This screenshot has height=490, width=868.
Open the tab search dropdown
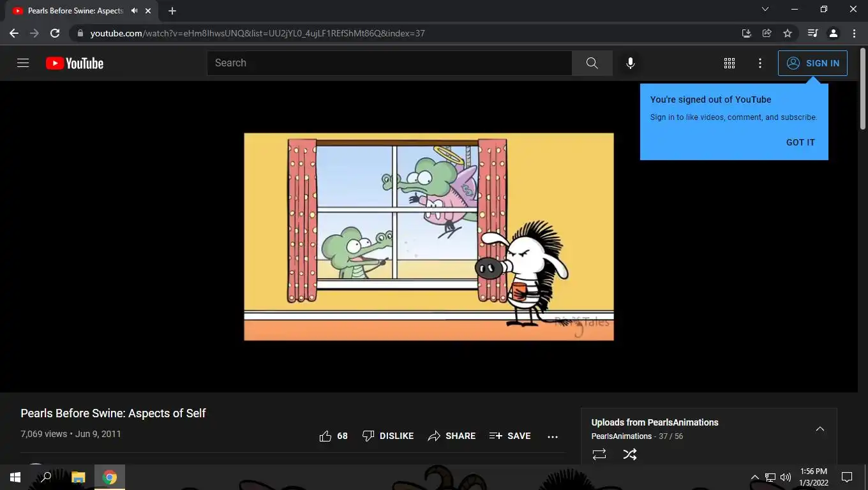(x=765, y=10)
